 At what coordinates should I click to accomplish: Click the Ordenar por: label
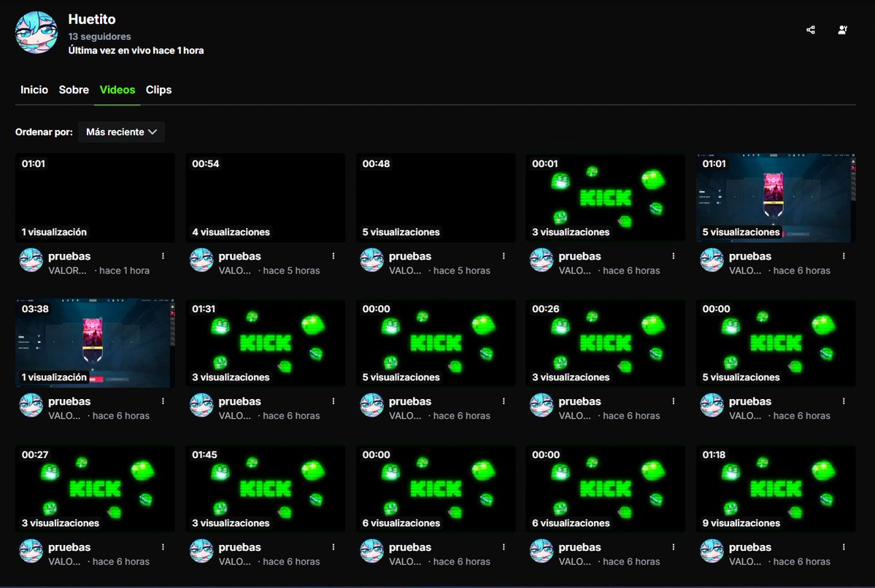tap(44, 132)
